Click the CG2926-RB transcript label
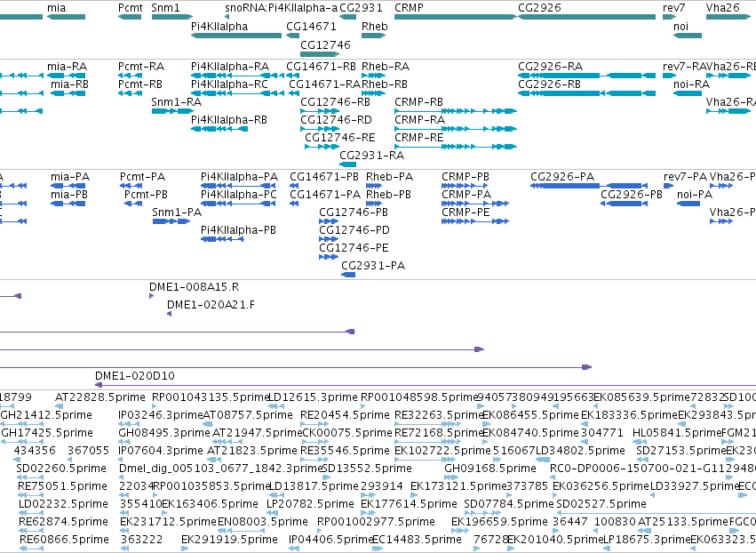The height and width of the screenshot is (553, 756). [x=549, y=84]
